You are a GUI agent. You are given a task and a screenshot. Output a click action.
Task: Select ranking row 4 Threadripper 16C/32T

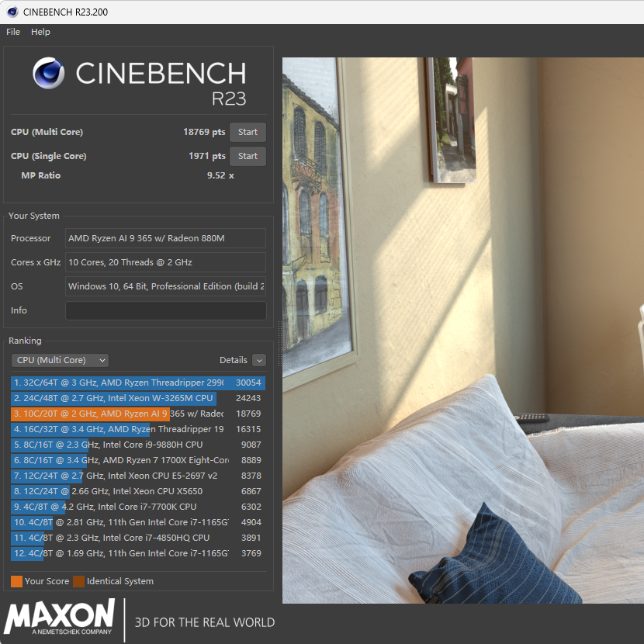point(138,429)
